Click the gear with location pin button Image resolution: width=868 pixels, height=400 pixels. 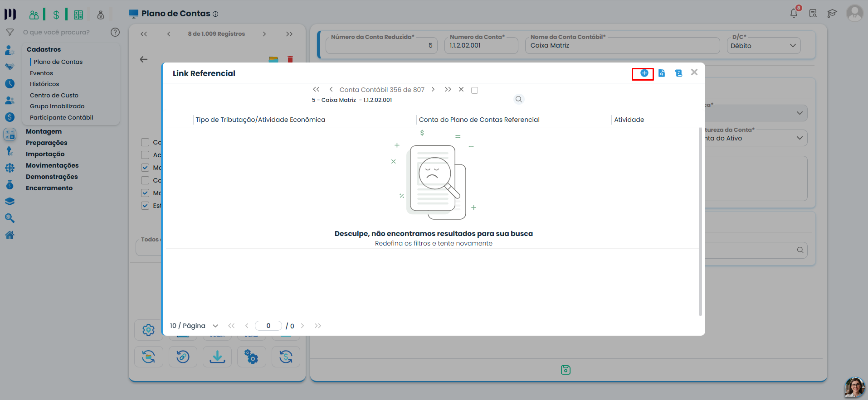(x=148, y=330)
